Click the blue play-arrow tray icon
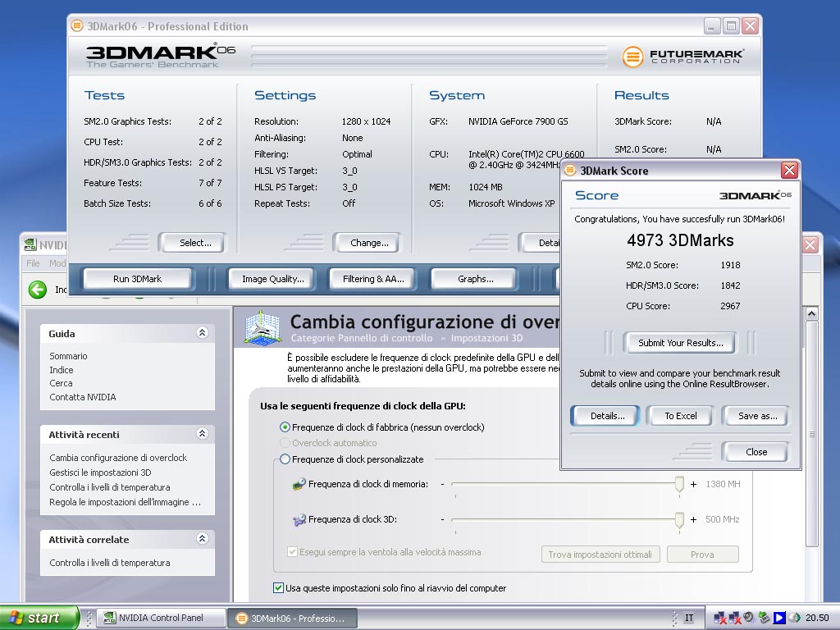This screenshot has height=630, width=840. (779, 618)
